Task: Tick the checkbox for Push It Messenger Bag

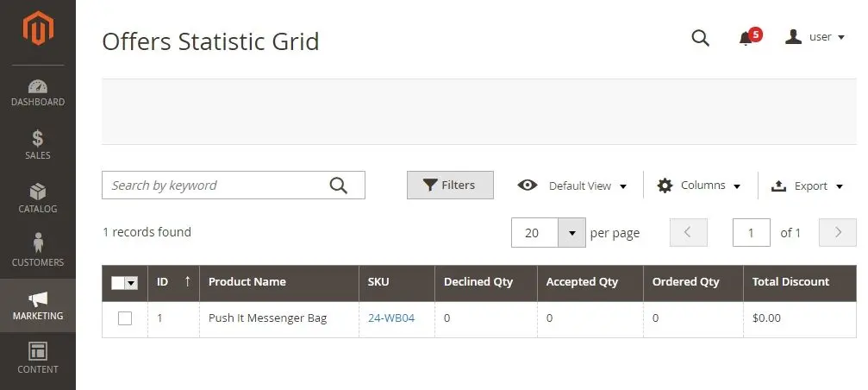Action: 125,318
